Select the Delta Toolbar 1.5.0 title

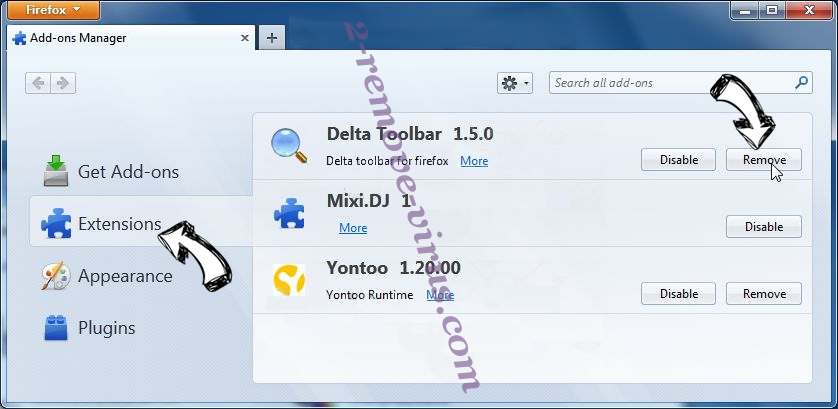tap(410, 134)
